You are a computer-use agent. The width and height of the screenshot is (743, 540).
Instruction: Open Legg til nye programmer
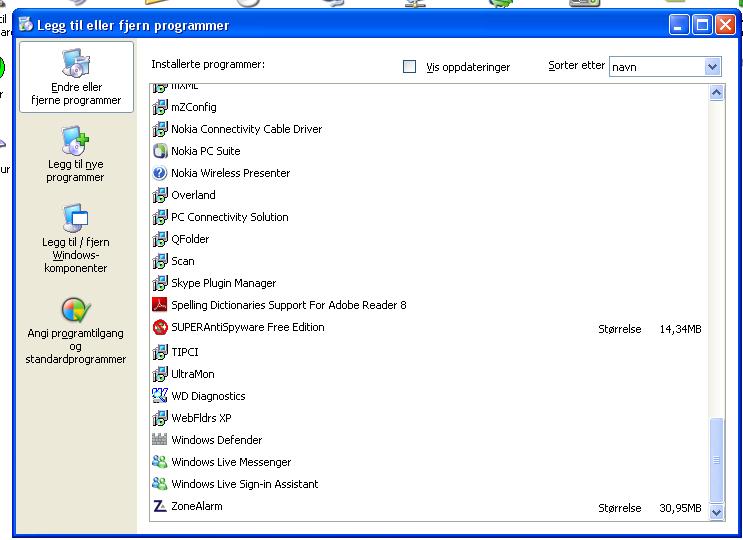[x=75, y=154]
